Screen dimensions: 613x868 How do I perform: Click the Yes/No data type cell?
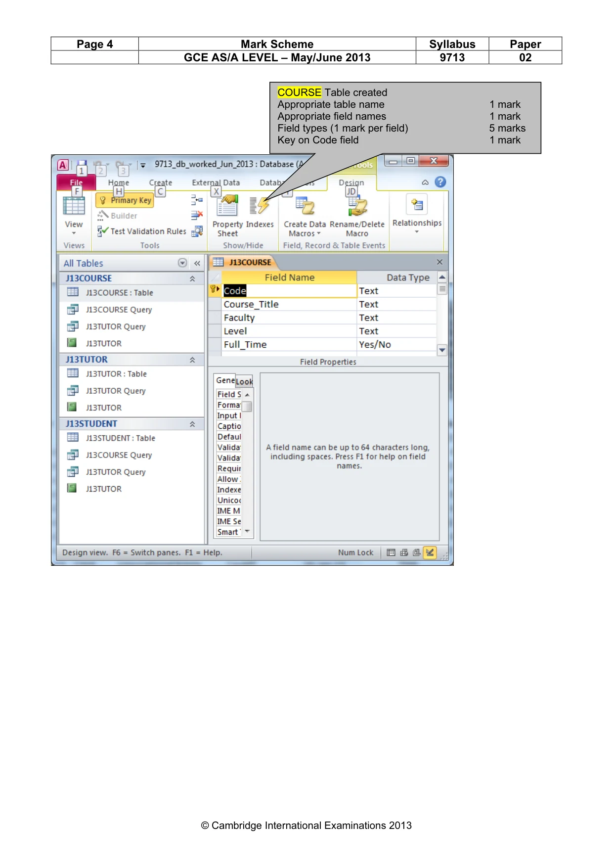coord(397,344)
